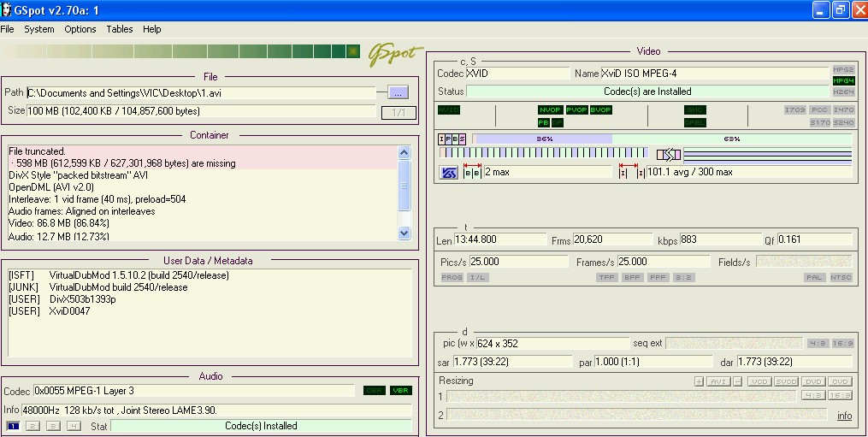Click the 'File truncated.' line

pos(37,151)
